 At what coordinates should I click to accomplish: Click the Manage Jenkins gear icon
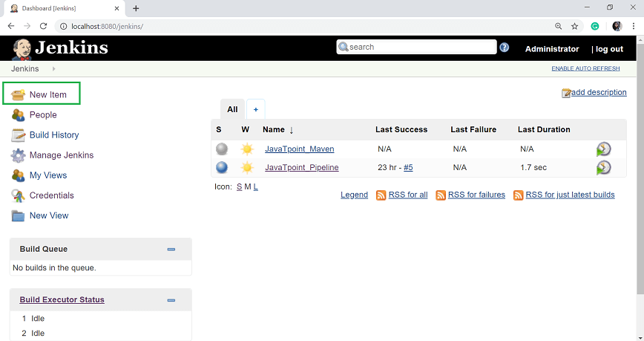pos(18,155)
